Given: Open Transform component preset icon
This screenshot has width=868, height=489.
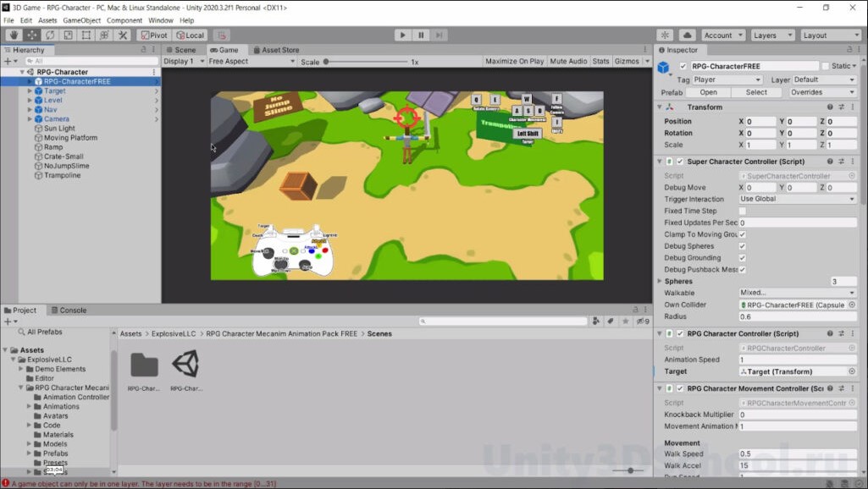Looking at the screenshot, I should coord(842,107).
